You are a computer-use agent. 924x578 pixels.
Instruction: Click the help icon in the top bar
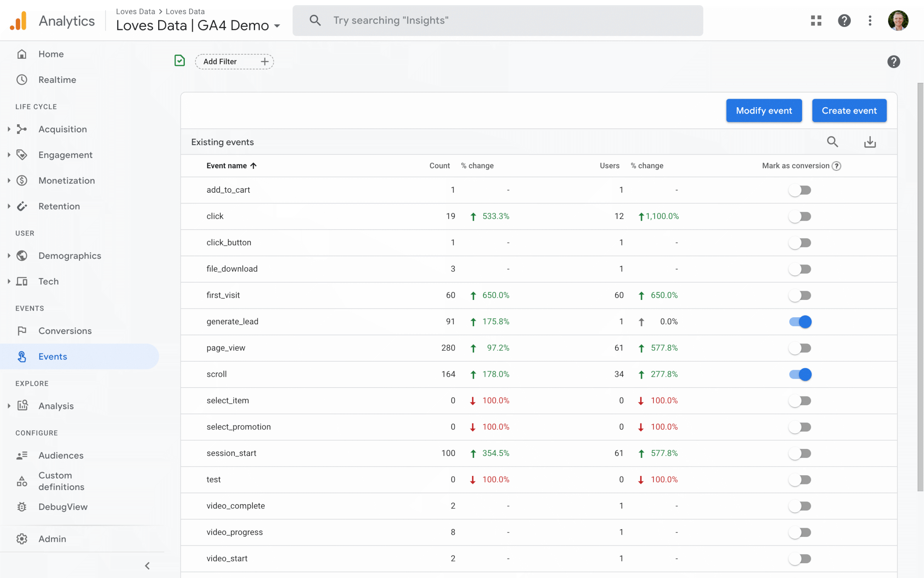coord(844,20)
